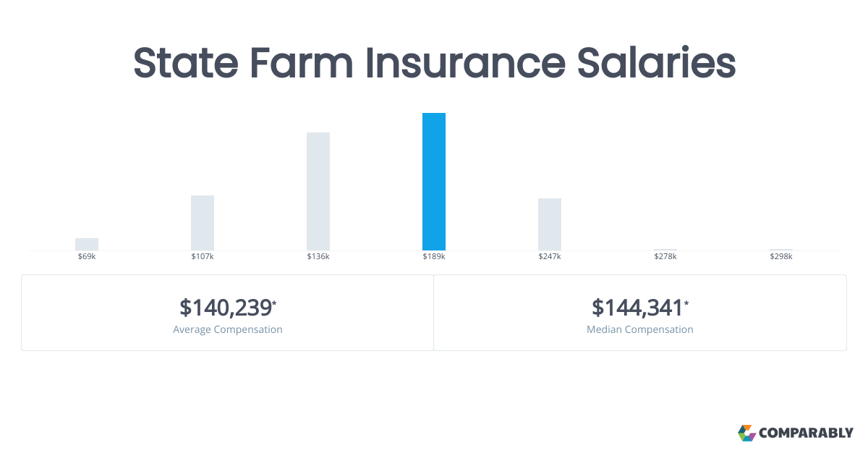Click the asterisk beside $144,341

pyautogui.click(x=686, y=303)
